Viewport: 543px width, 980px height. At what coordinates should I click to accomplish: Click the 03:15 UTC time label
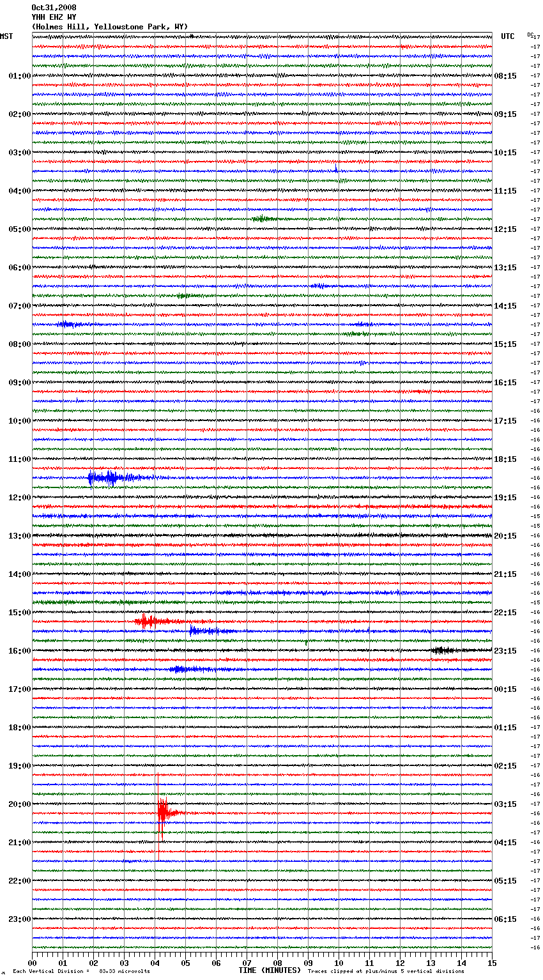point(505,804)
